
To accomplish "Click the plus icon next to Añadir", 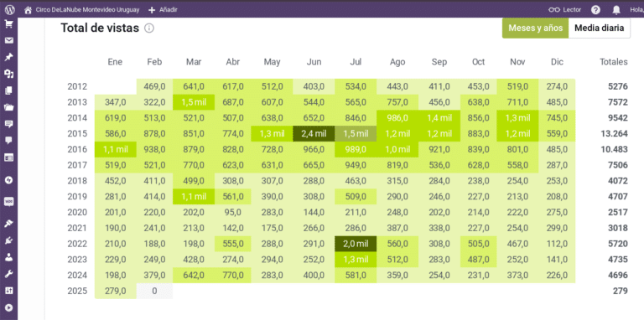I will [152, 10].
